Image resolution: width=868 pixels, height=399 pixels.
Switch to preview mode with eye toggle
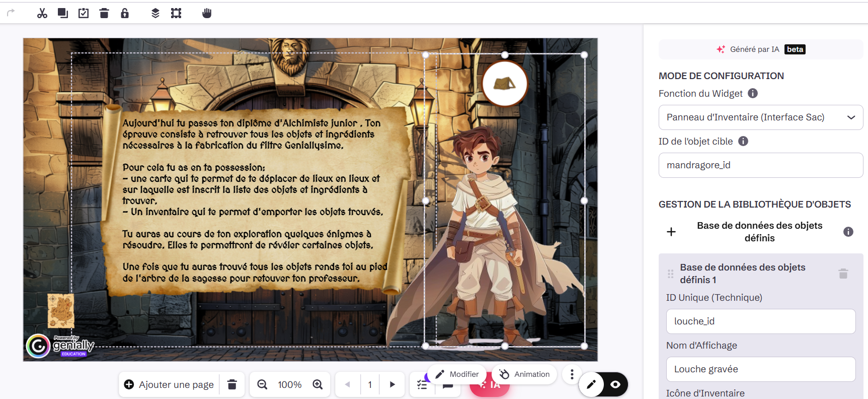(x=615, y=384)
